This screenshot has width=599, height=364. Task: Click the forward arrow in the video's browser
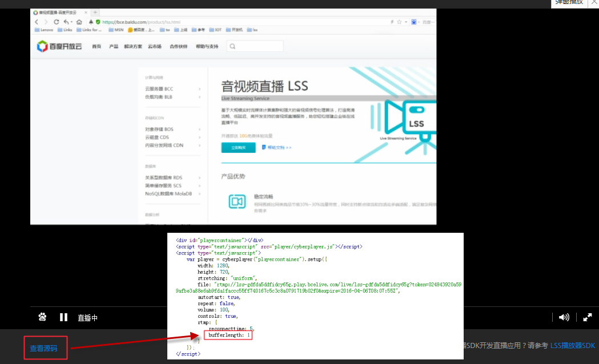[46, 22]
